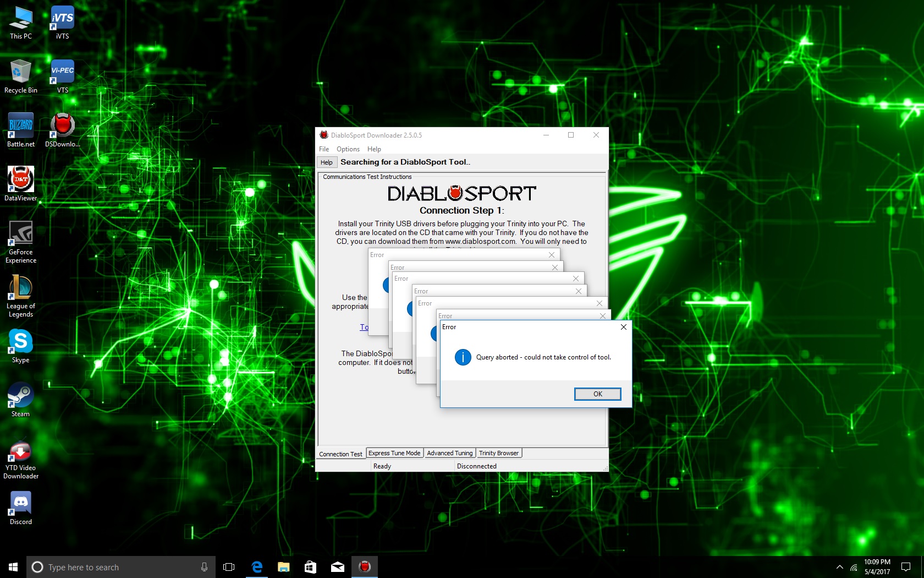Open the Vi-PEC VTS shortcut
924x578 pixels.
[x=62, y=77]
